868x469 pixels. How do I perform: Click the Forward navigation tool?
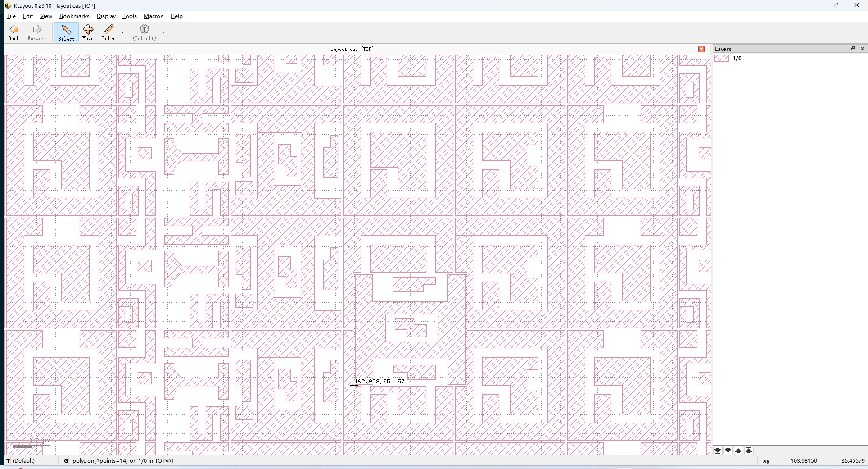pos(37,33)
